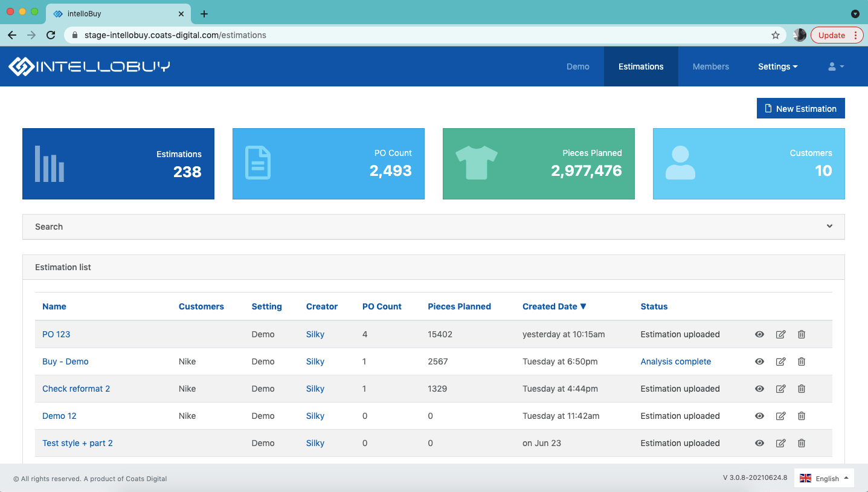Click the New Estimation button
This screenshot has width=868, height=492.
pos(800,108)
